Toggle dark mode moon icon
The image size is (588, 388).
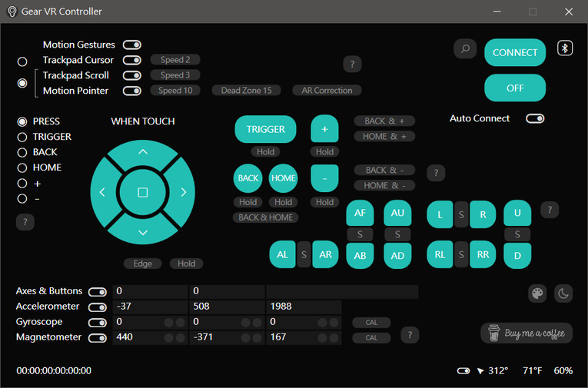[563, 293]
